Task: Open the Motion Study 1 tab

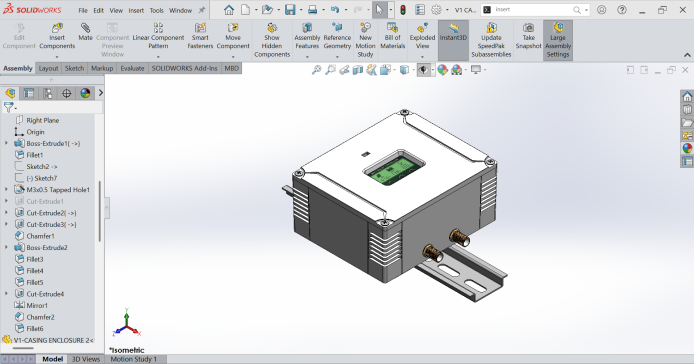Action: point(134,359)
